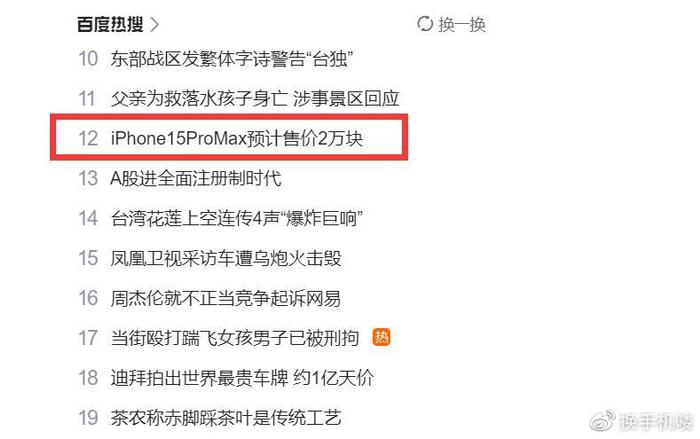Click the orange 热 badge icon
The image size is (700, 439).
[x=381, y=337]
